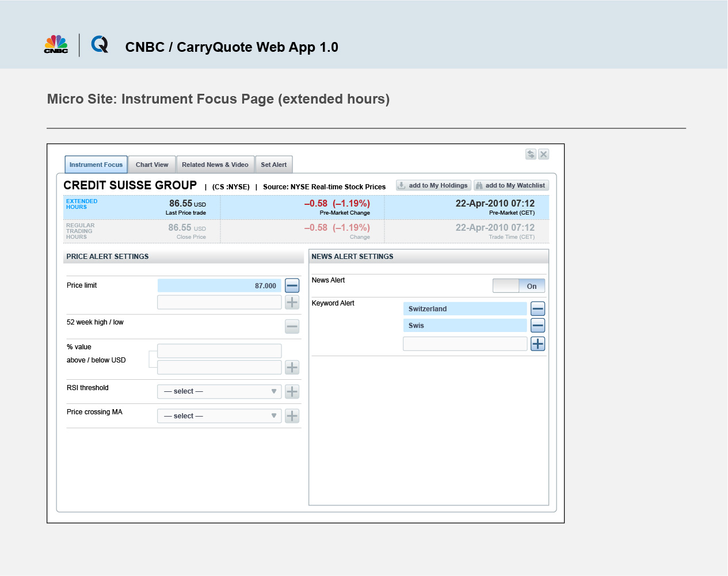Add the % value alert with the plus icon
Viewport: 728px width, 576px height.
coord(292,367)
